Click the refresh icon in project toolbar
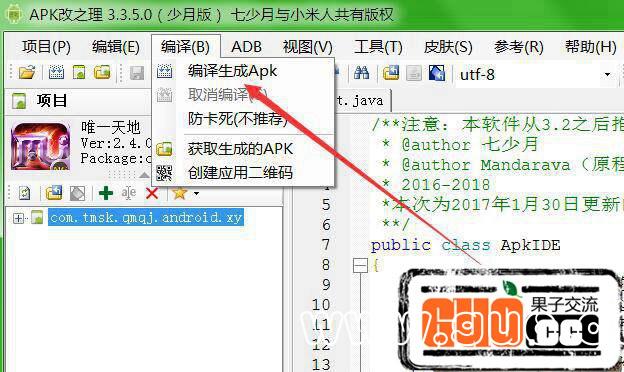 25,193
